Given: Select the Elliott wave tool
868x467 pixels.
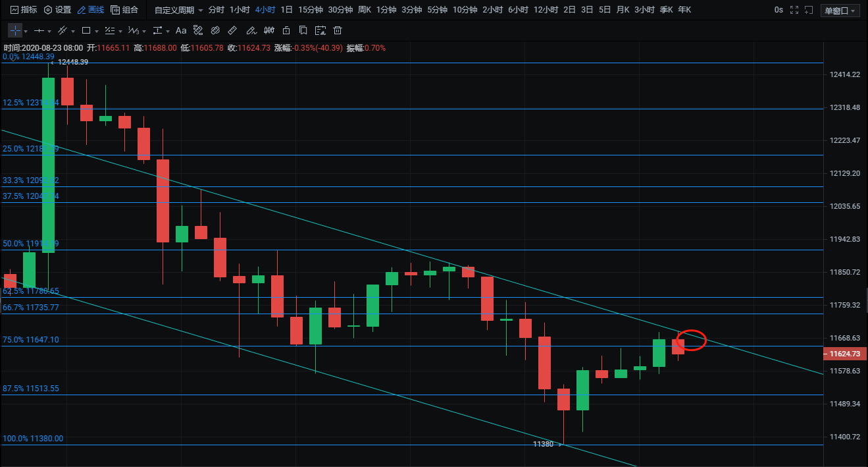Looking at the screenshot, I should pyautogui.click(x=134, y=30).
